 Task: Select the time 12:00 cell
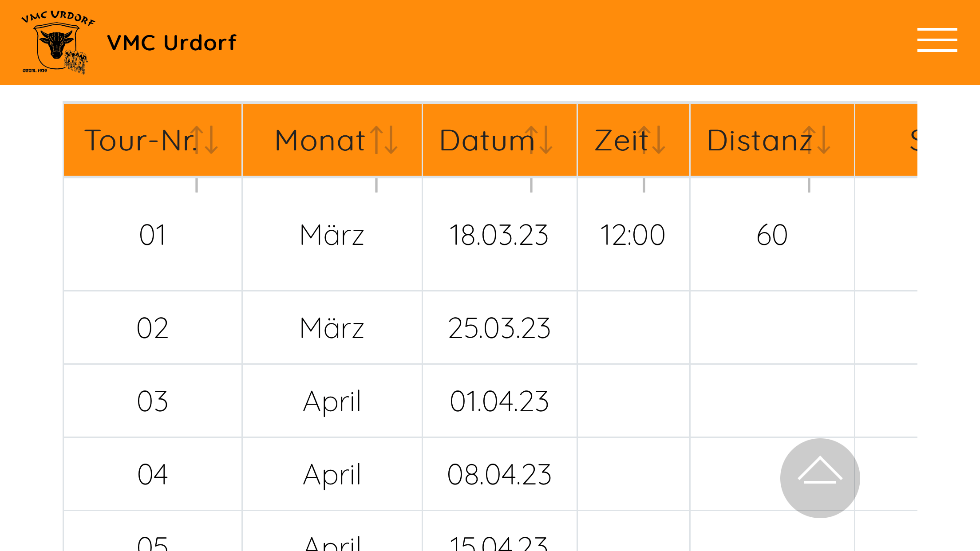[x=633, y=235]
